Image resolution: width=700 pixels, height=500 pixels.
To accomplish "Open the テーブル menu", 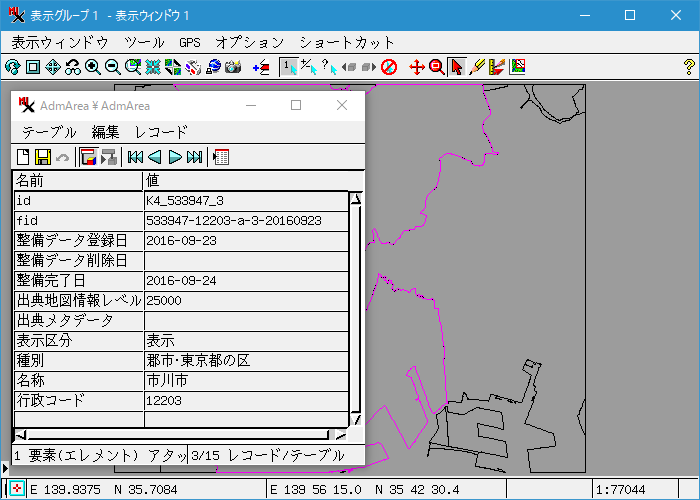I will click(x=49, y=132).
